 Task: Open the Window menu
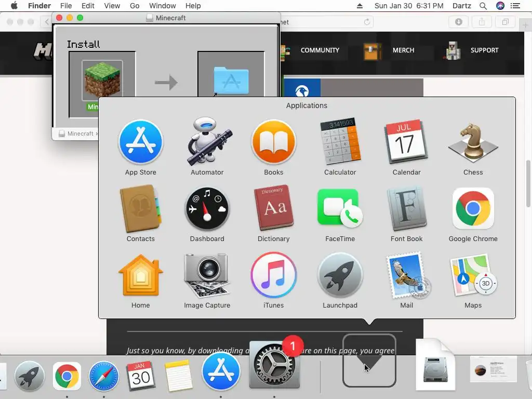[x=163, y=6]
